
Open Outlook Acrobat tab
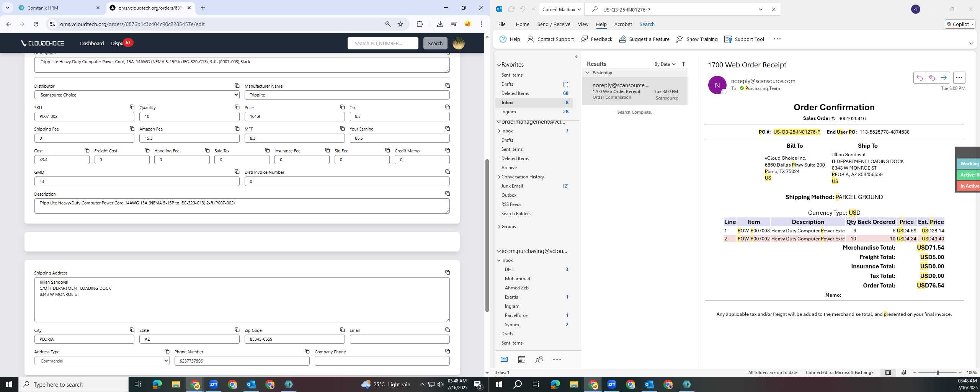(623, 24)
